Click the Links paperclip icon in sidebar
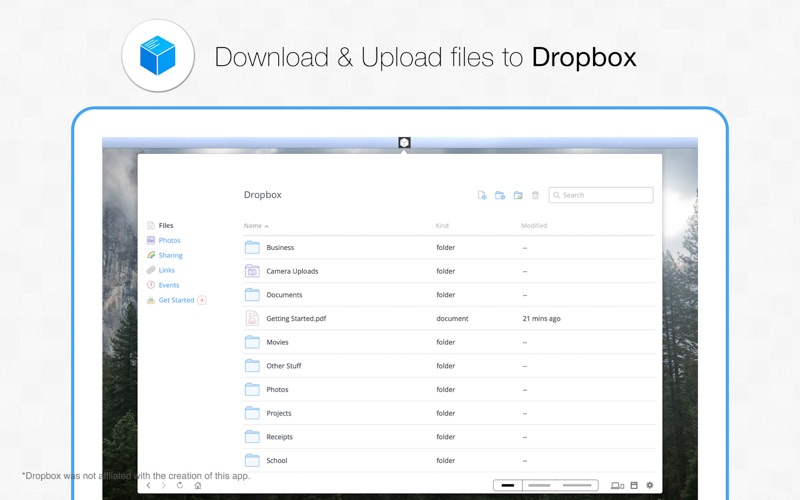Screen dimensions: 800x500 click(151, 270)
